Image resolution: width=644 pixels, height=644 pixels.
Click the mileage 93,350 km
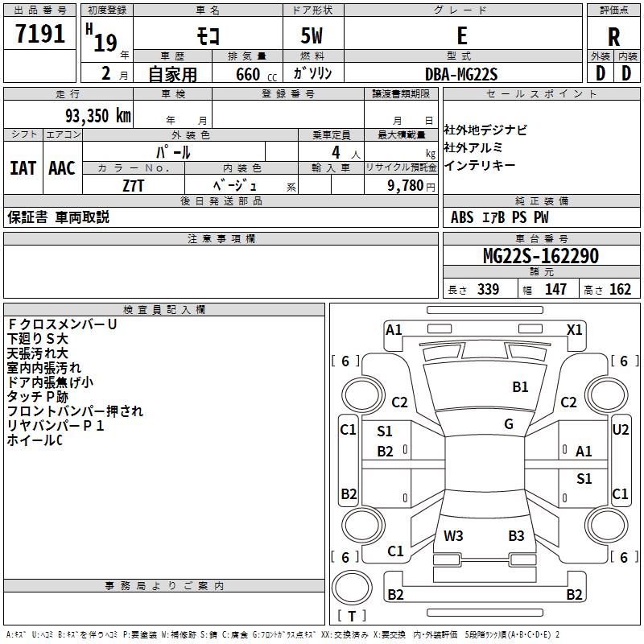coord(98,116)
